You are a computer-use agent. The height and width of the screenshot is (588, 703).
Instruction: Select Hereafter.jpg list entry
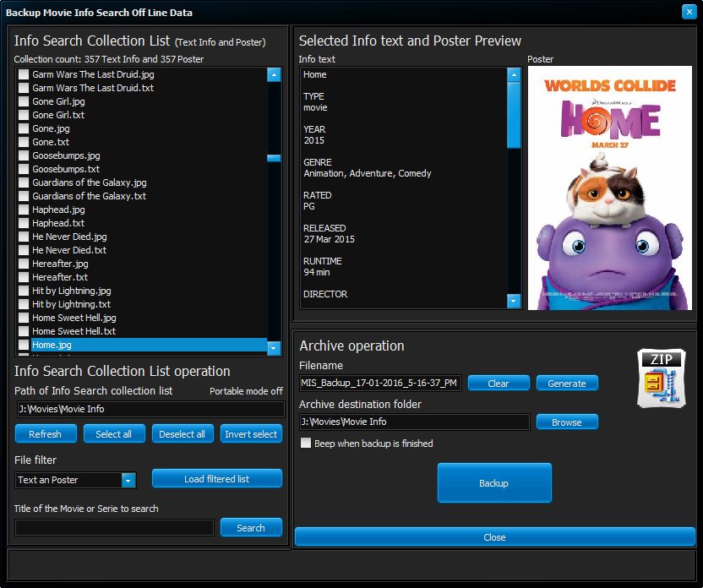pyautogui.click(x=61, y=264)
